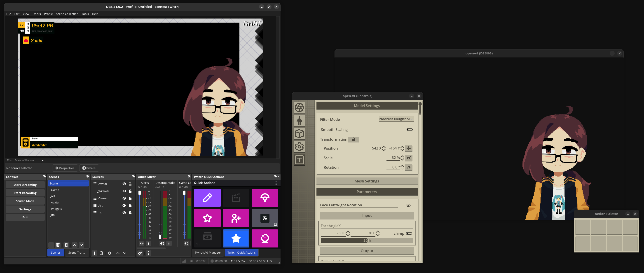Toggle the Smooth Scaling switch
The height and width of the screenshot is (273, 644).
[x=409, y=130]
